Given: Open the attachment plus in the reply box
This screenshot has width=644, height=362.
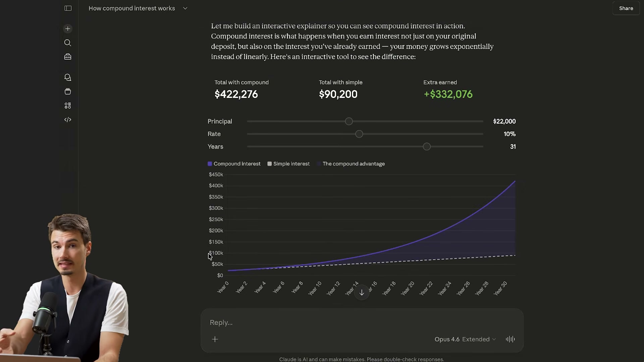Looking at the screenshot, I should (x=215, y=340).
